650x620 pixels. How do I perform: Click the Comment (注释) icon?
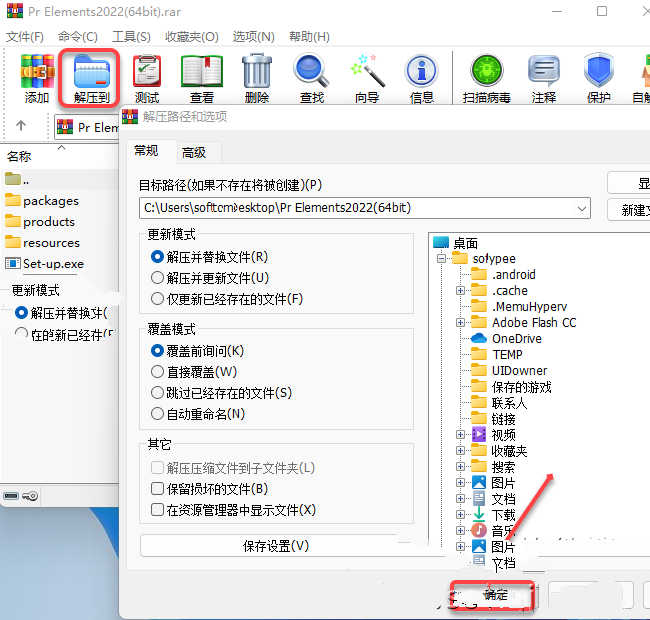tap(543, 78)
